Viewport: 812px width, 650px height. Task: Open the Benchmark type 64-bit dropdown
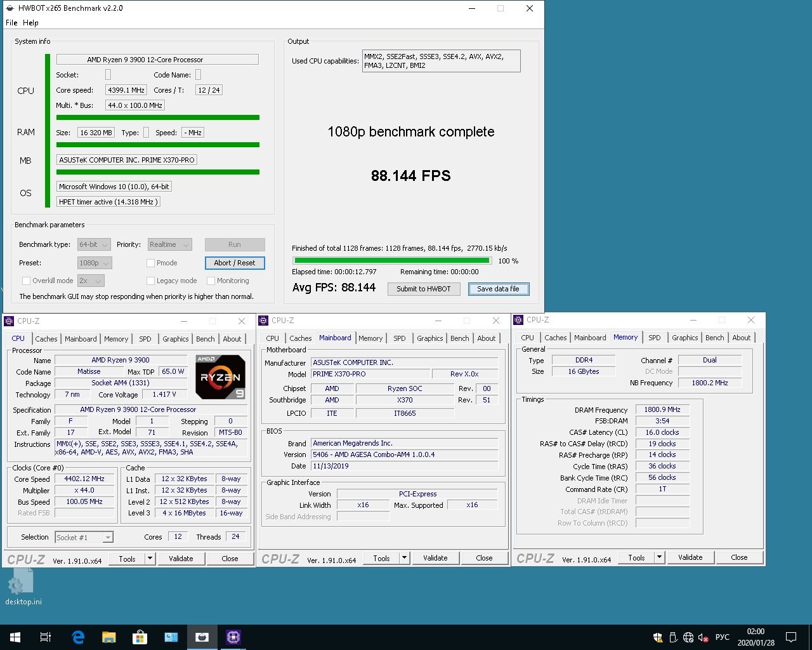click(94, 244)
